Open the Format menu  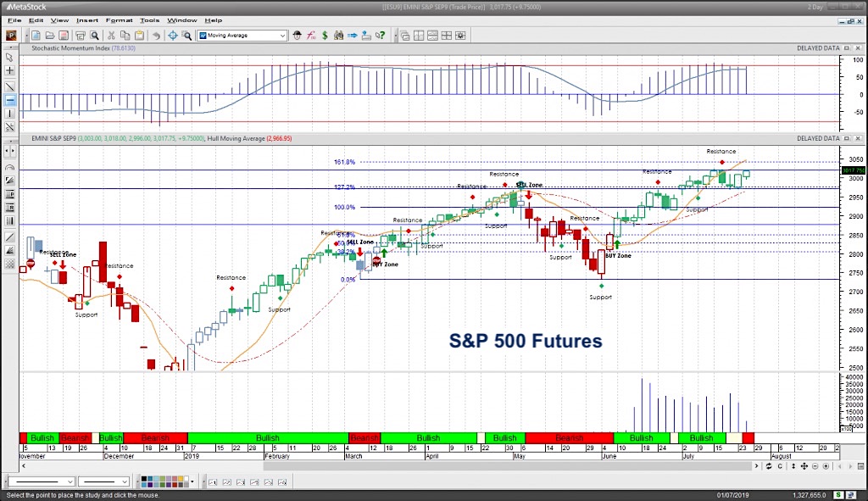[119, 20]
